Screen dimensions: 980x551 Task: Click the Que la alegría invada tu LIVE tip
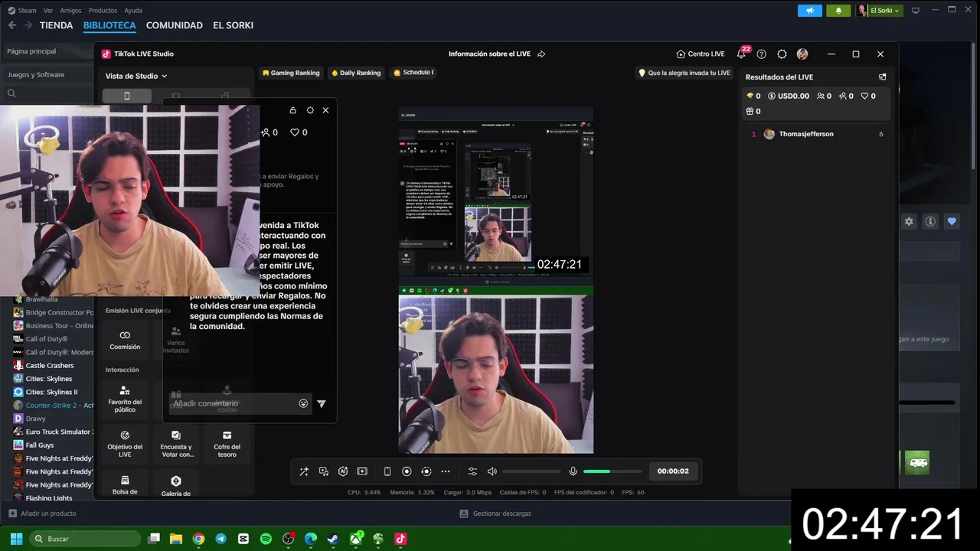(x=684, y=73)
